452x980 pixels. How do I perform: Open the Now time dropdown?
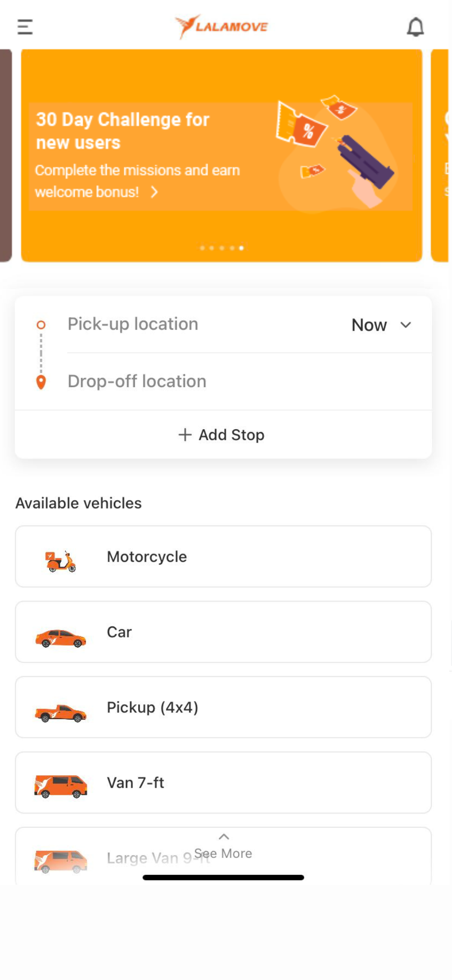point(382,325)
